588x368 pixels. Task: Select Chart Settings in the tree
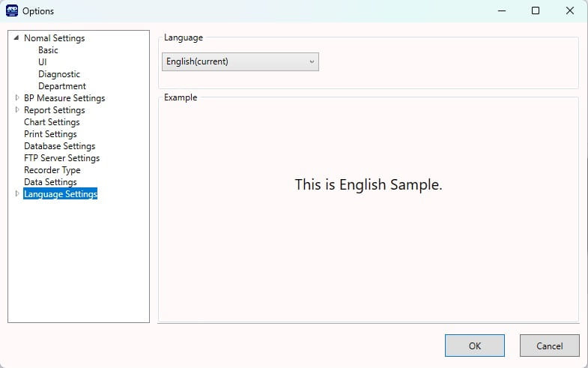[x=52, y=122]
